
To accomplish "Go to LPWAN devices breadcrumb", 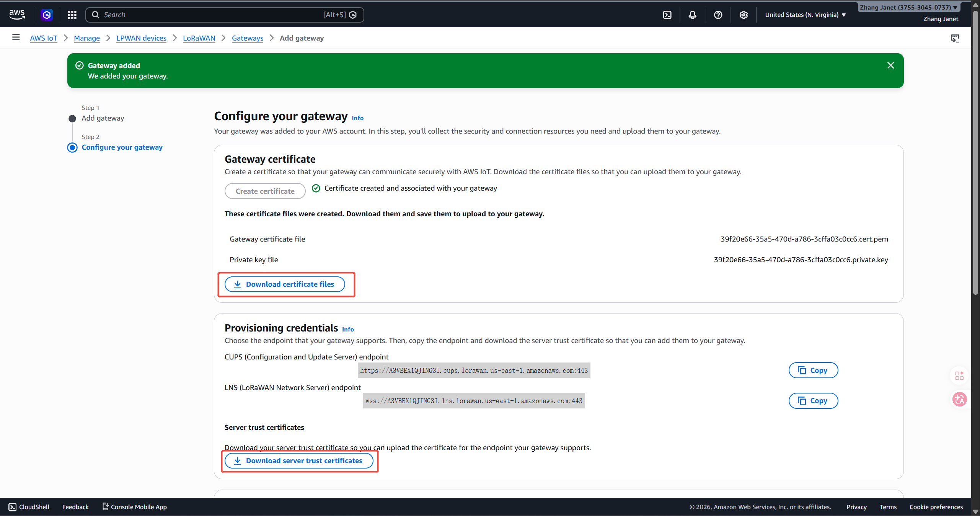I will coord(141,38).
